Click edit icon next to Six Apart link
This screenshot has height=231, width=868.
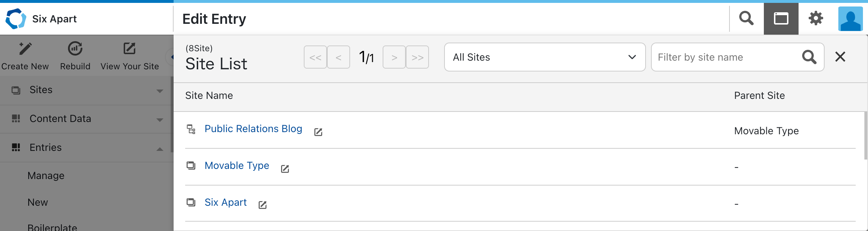(263, 205)
